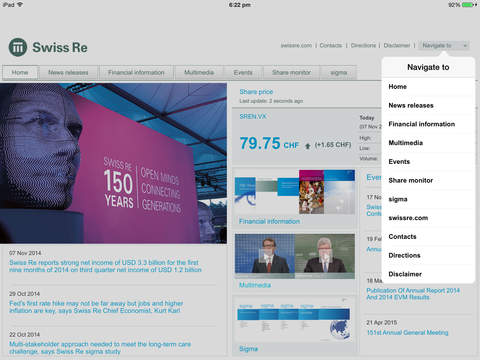
Task: Switch to the Home tab
Action: point(20,72)
